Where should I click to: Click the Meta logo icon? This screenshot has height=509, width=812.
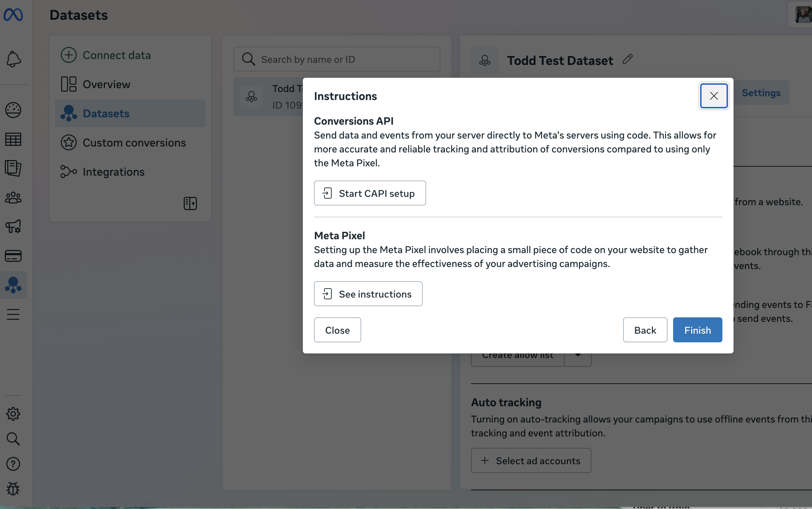coord(13,15)
